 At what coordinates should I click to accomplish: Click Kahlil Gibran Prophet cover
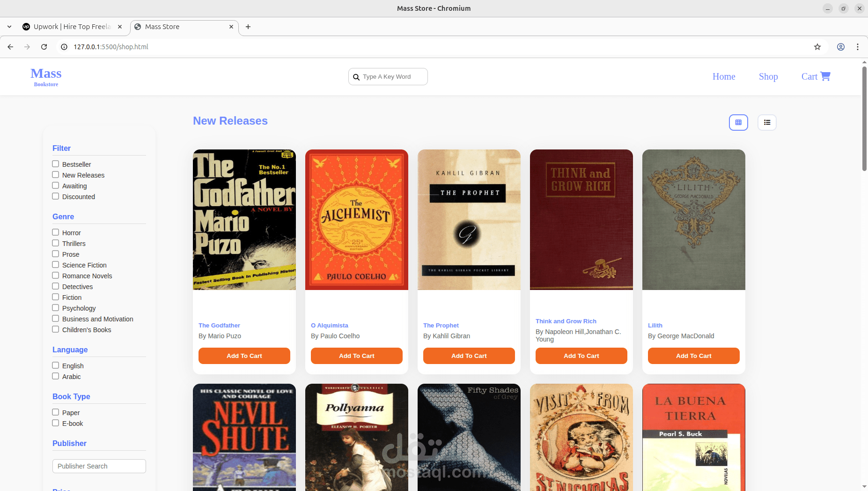(469, 220)
